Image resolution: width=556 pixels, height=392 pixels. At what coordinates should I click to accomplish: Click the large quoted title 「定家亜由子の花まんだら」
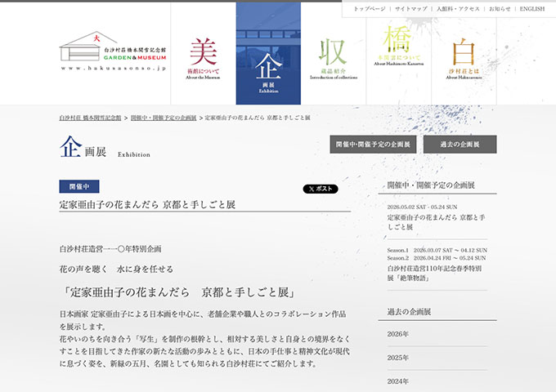point(178,292)
